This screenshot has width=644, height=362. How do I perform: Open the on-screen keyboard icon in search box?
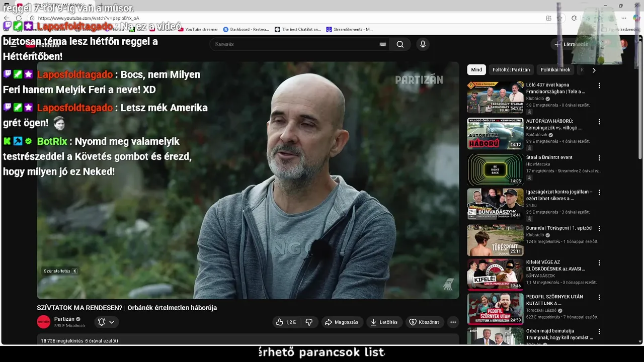(383, 44)
